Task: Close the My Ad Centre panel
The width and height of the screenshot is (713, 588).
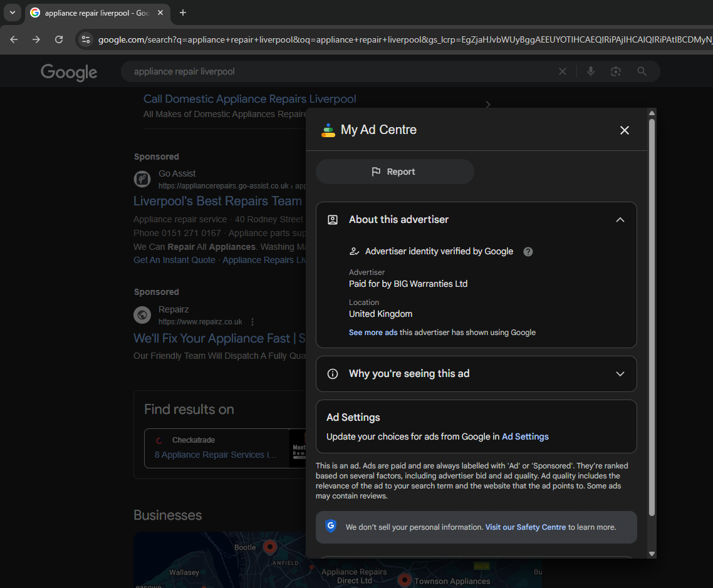Action: click(x=624, y=130)
